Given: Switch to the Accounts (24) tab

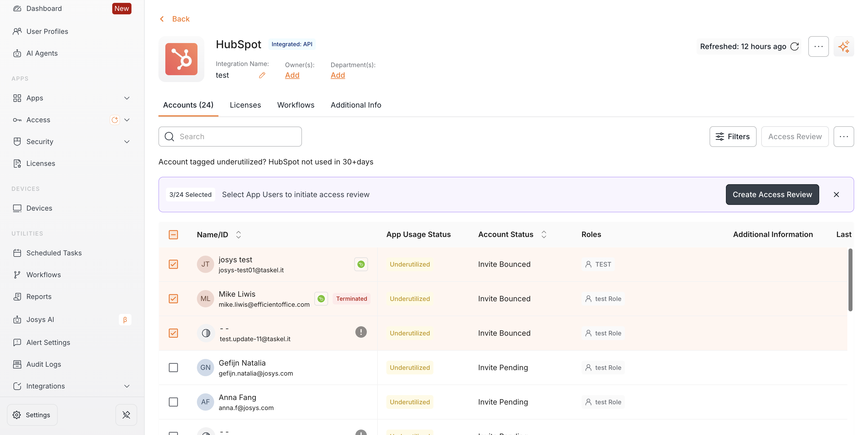Looking at the screenshot, I should pos(188,105).
